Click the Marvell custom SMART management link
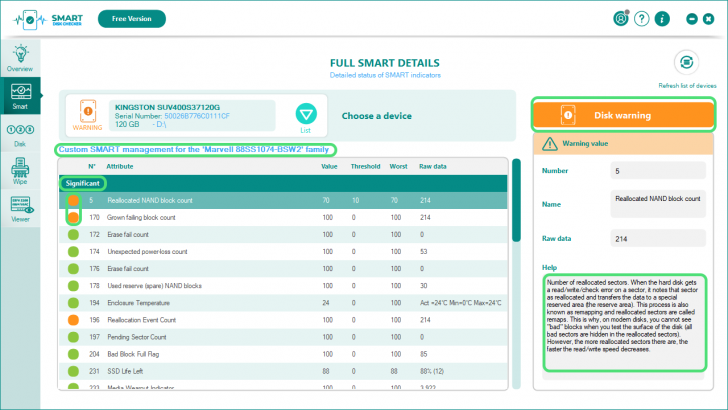This screenshot has width=728, height=410. (x=194, y=150)
